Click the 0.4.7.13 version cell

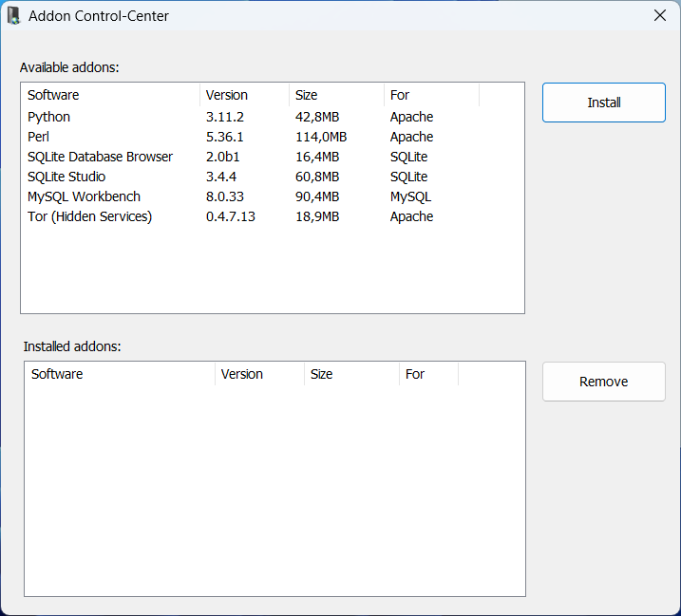pyautogui.click(x=231, y=216)
